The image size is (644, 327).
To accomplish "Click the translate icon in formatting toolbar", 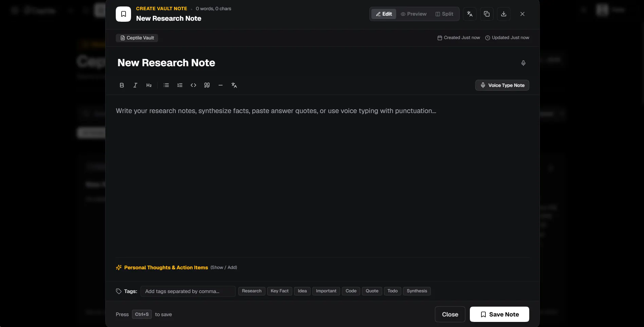I will (234, 85).
